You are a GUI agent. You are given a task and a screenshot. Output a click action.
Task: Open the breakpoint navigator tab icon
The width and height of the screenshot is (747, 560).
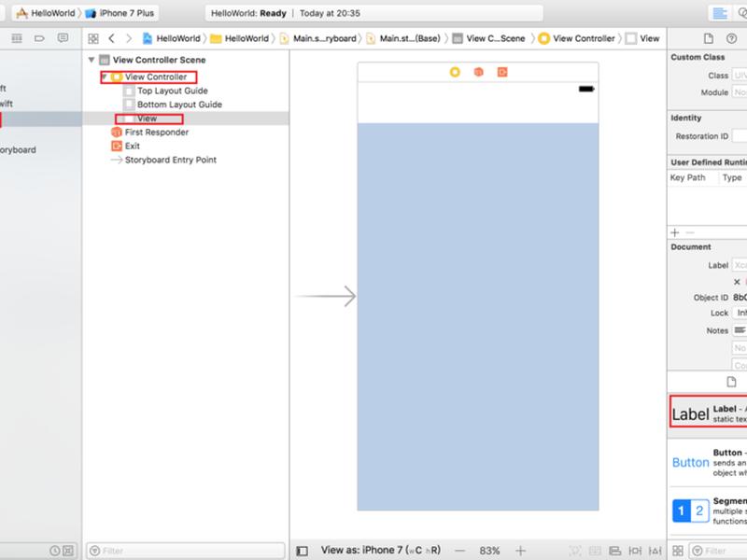point(39,38)
